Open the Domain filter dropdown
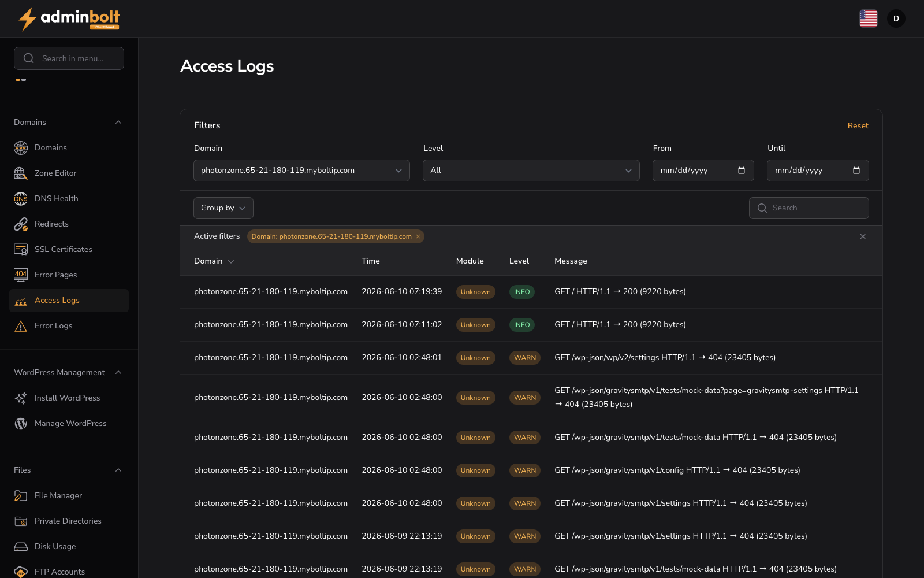Viewport: 924px width, 578px height. [301, 171]
